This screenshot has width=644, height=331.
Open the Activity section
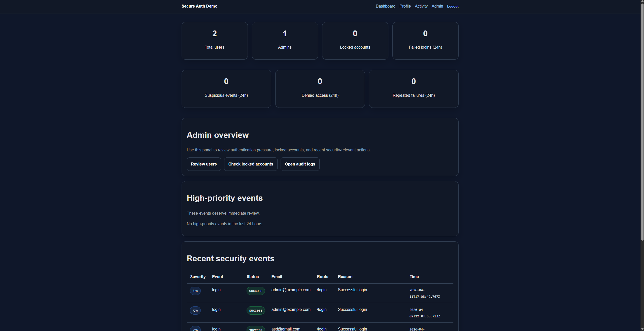[x=421, y=6]
